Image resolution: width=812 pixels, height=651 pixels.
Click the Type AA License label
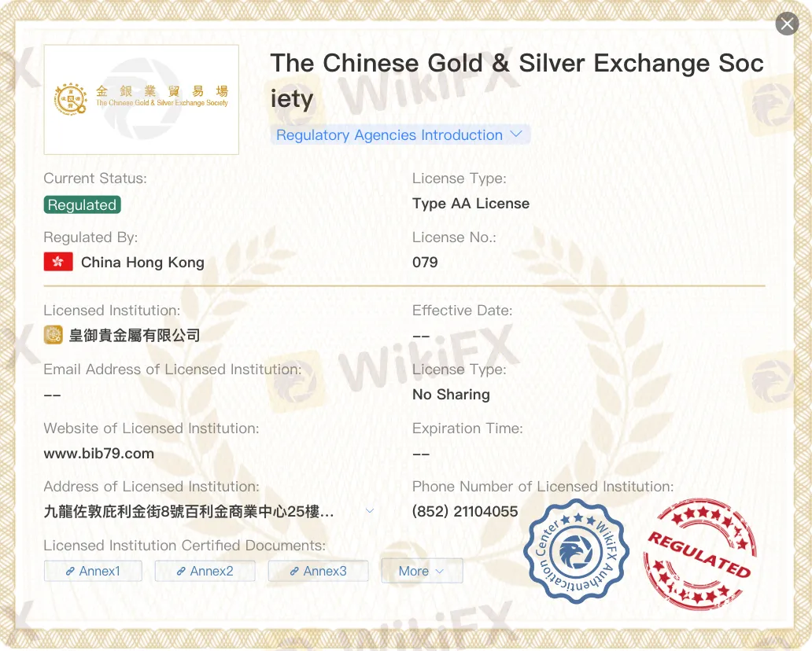(x=470, y=203)
